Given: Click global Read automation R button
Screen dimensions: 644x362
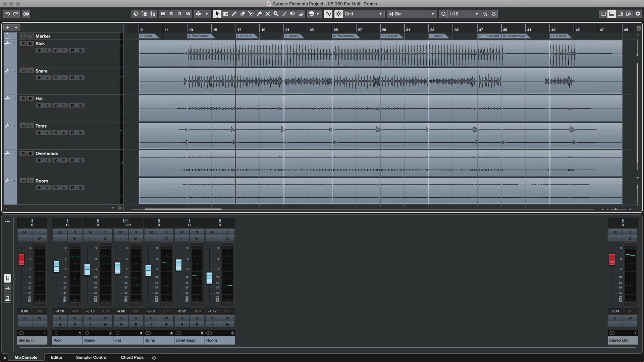Looking at the screenshot, I should [180, 14].
